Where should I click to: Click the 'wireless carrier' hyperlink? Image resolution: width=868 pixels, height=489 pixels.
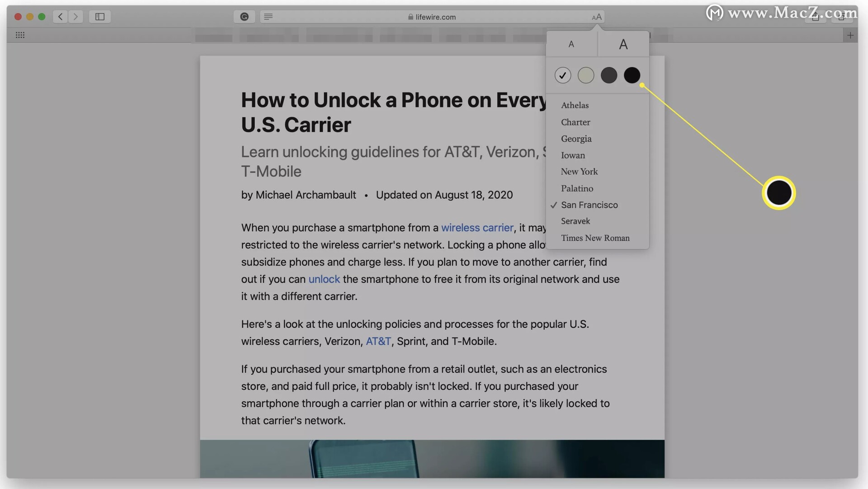pos(477,227)
